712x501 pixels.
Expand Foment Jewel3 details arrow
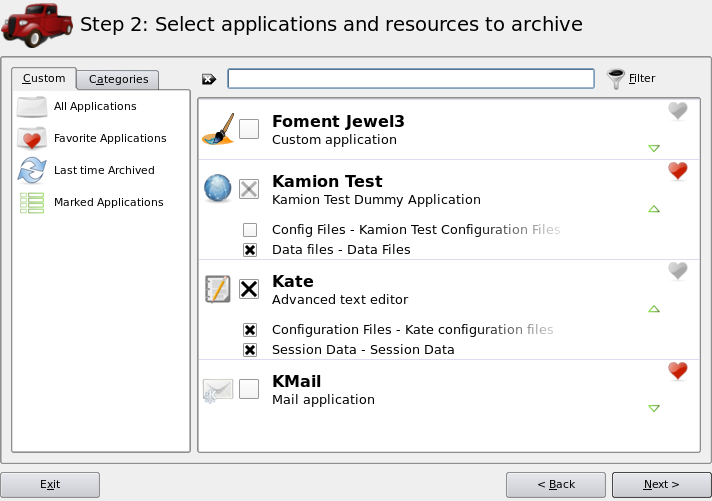click(654, 148)
